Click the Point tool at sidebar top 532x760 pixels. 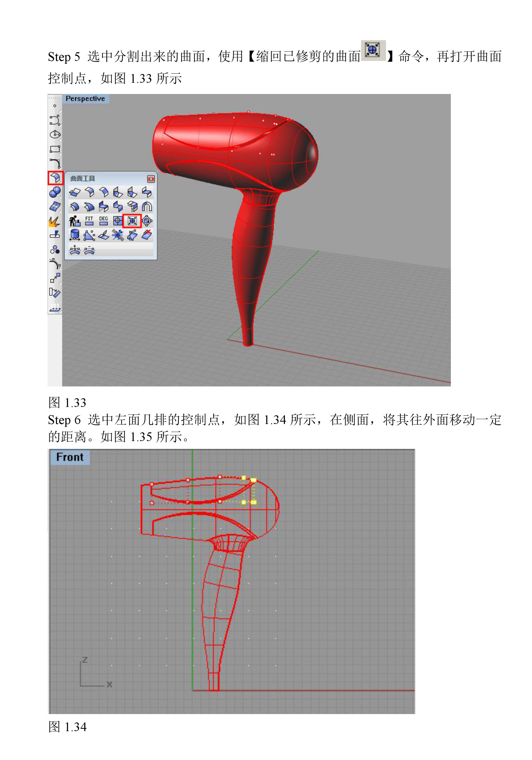tap(55, 106)
